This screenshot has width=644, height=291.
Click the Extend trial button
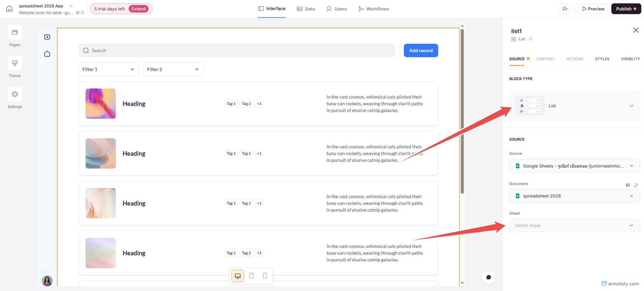pyautogui.click(x=139, y=9)
